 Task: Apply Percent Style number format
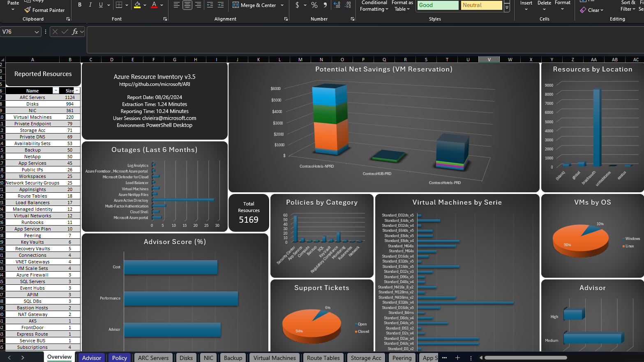[x=314, y=5]
